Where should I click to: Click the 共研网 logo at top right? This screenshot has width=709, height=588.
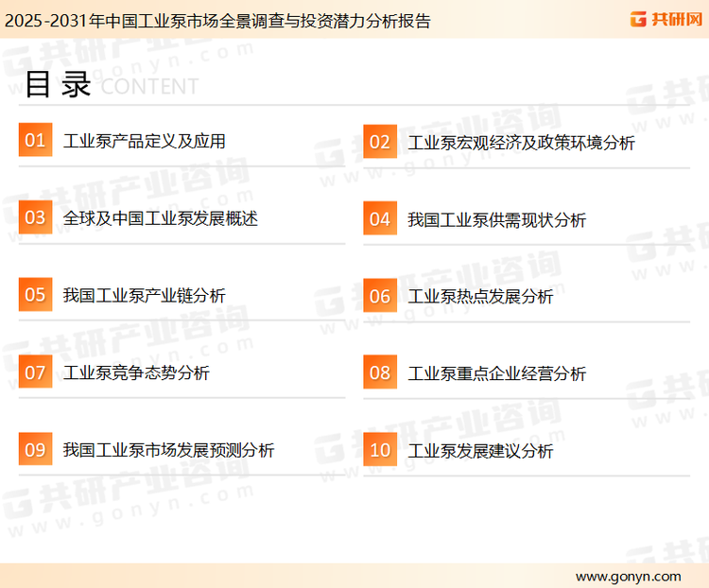coord(666,19)
